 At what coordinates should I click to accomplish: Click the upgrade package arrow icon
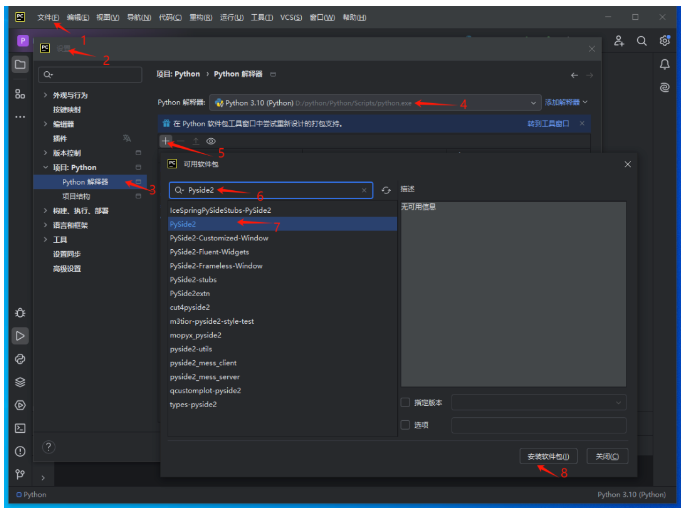click(x=196, y=141)
